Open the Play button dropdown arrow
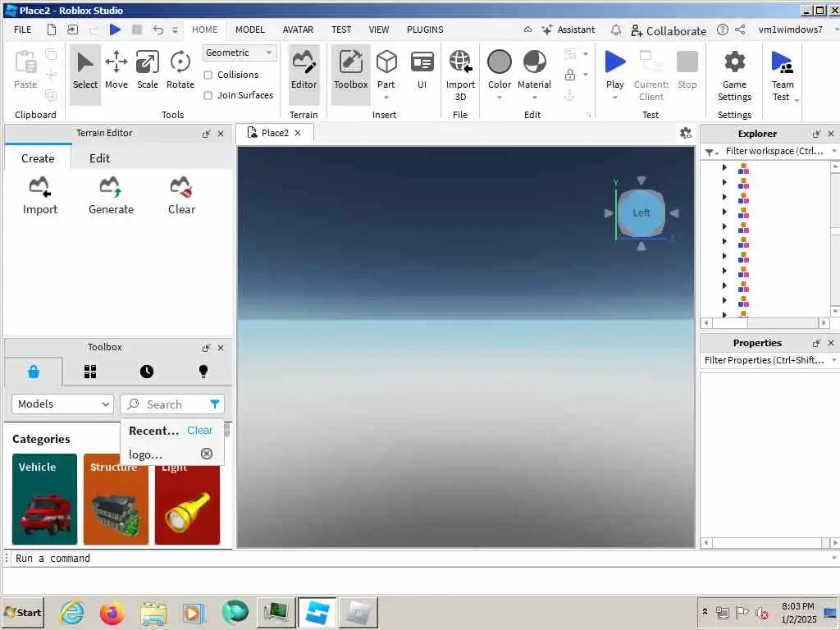Viewport: 840px width, 630px height. (614, 98)
